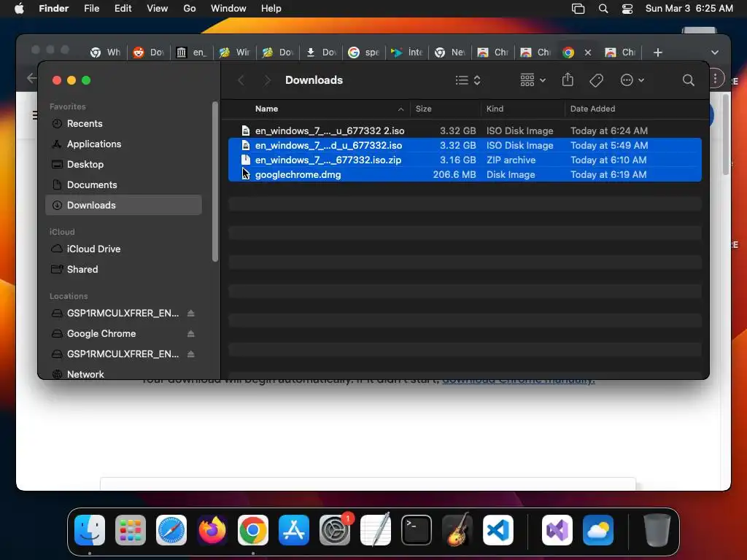Open the Help menu
This screenshot has height=560, width=747.
pyautogui.click(x=271, y=9)
